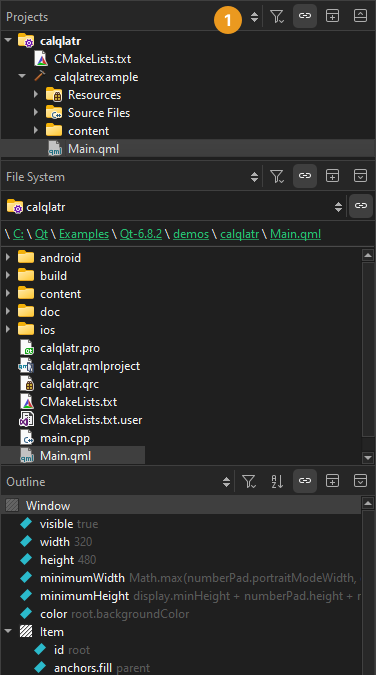Toggle synchronize with editor in Outline panel
This screenshot has width=376, height=675.
[305, 481]
